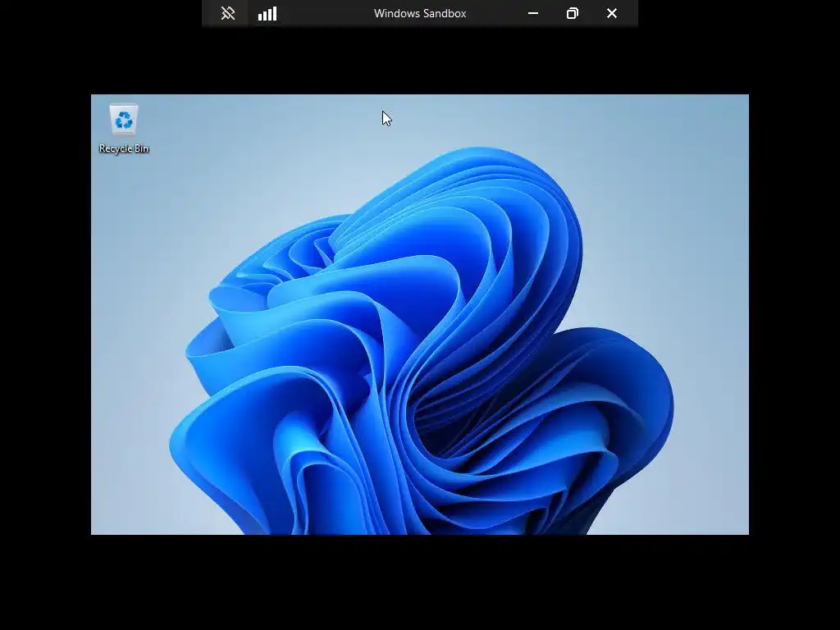Select the Recycle Bin label text
Screen dimensions: 840x630
point(124,148)
